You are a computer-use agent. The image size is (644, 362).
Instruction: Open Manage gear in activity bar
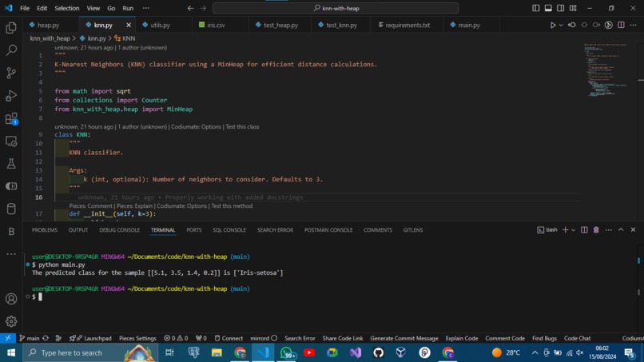pos(11,321)
